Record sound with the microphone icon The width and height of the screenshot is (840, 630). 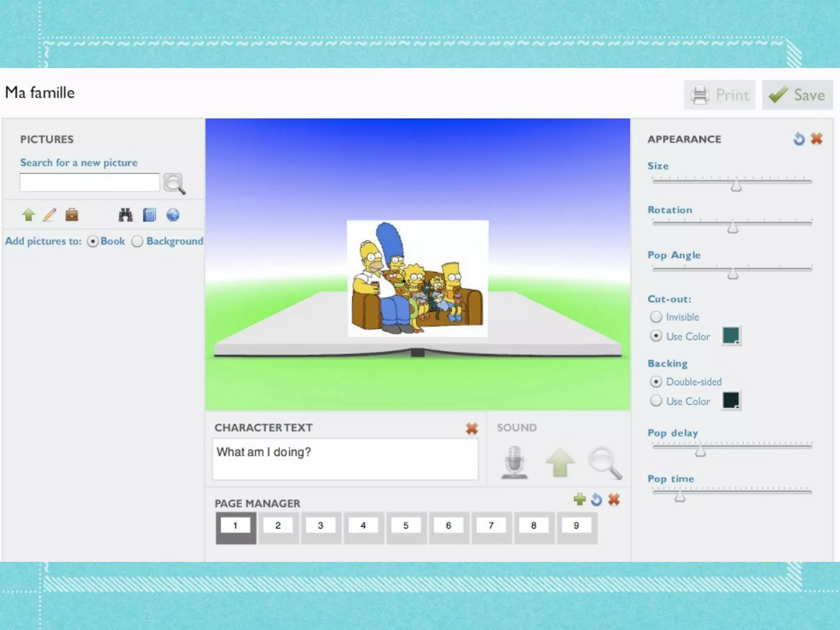click(x=514, y=462)
